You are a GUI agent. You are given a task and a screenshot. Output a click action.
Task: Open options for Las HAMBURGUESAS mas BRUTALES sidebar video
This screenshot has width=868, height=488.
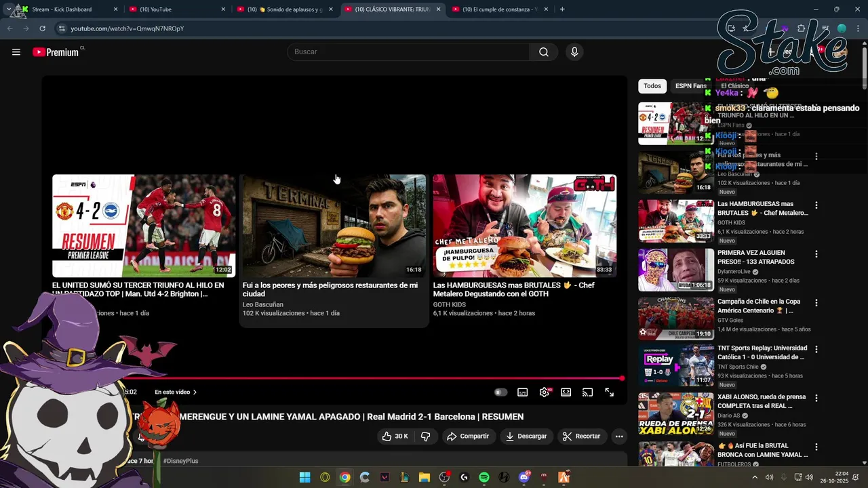(x=816, y=205)
